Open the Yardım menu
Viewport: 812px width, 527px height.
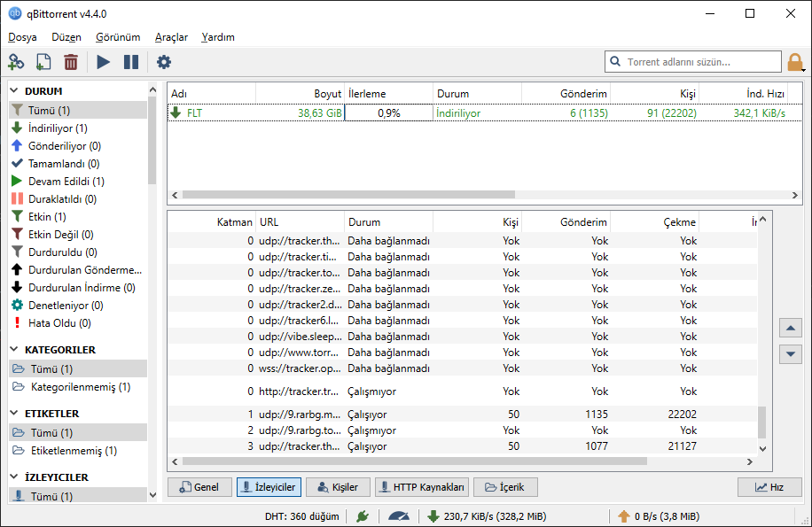point(218,37)
